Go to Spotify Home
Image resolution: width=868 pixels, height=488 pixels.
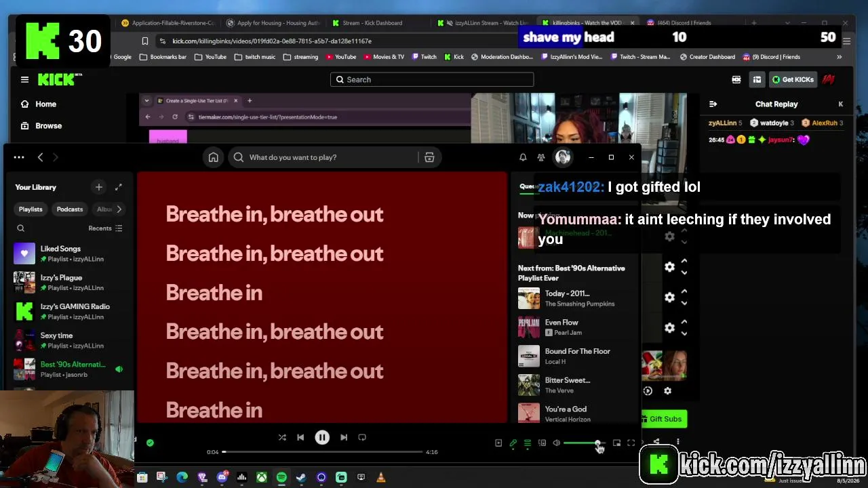point(214,157)
